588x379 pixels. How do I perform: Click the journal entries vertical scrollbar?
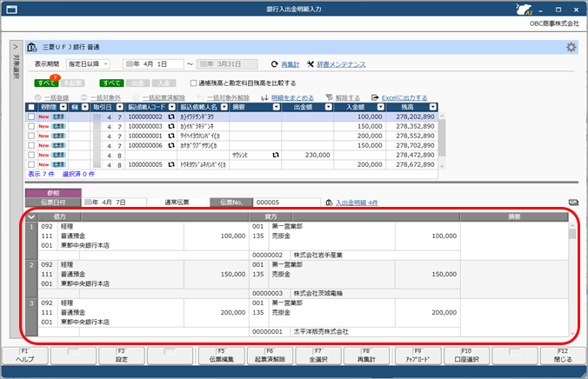click(x=572, y=279)
